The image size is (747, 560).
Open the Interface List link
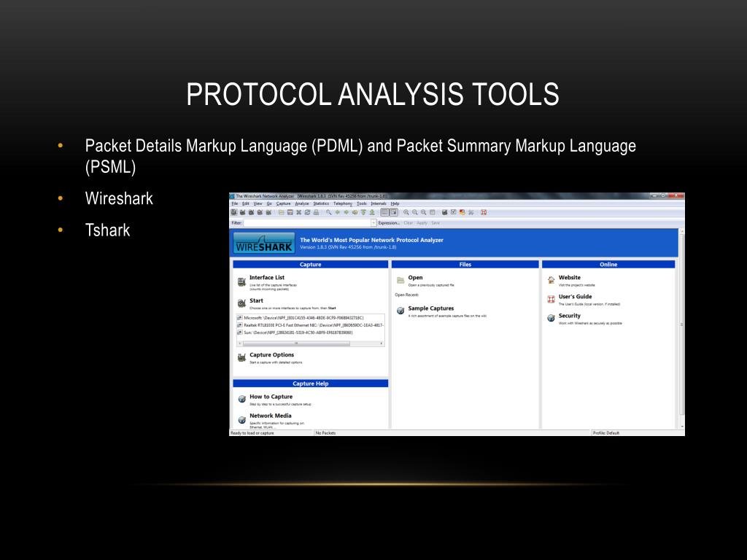point(267,278)
